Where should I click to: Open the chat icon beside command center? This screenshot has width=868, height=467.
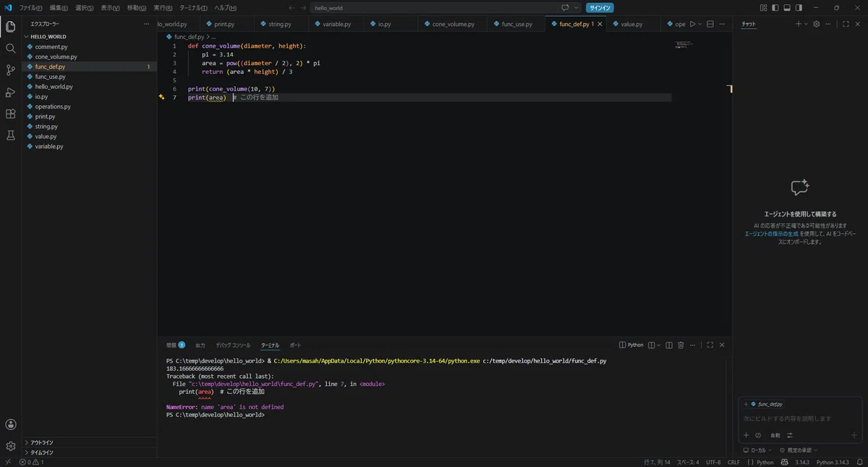(565, 8)
